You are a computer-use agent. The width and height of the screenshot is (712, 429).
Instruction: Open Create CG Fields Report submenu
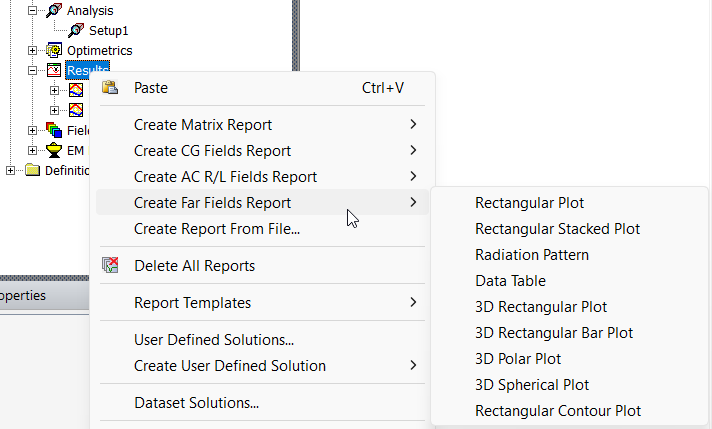pos(262,151)
